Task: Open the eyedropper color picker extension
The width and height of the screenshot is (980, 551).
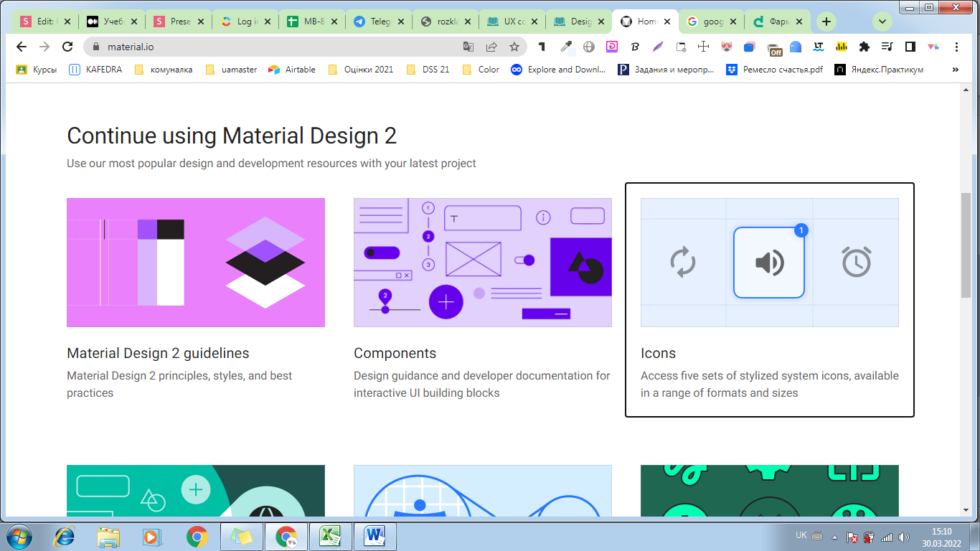Action: pyautogui.click(x=566, y=47)
